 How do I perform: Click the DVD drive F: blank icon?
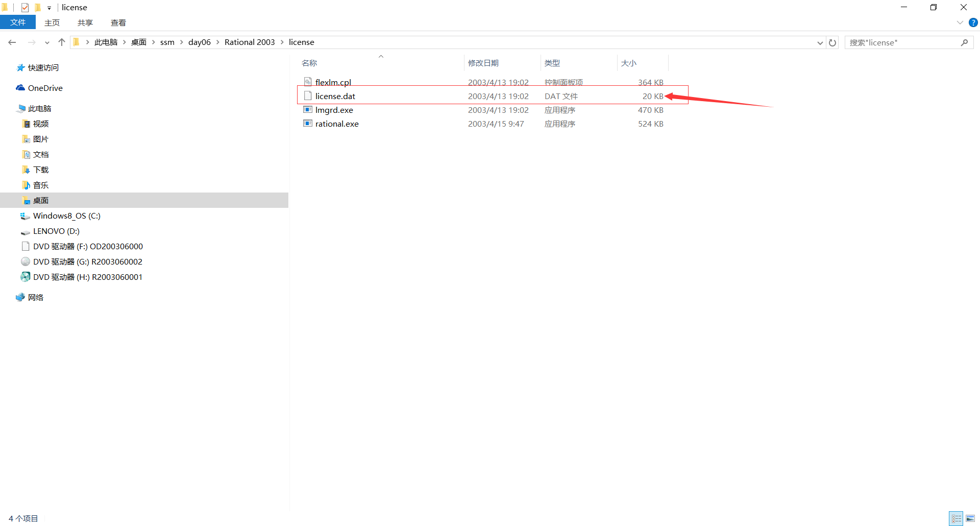26,246
